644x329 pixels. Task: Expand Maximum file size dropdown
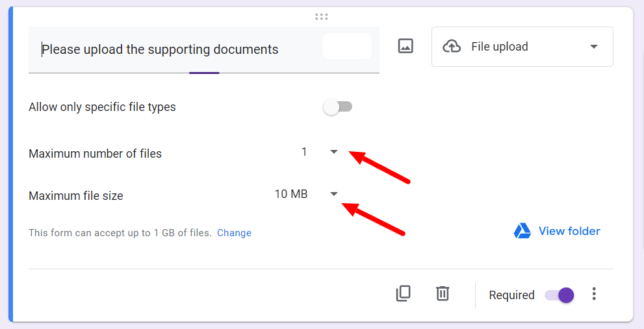coord(334,194)
